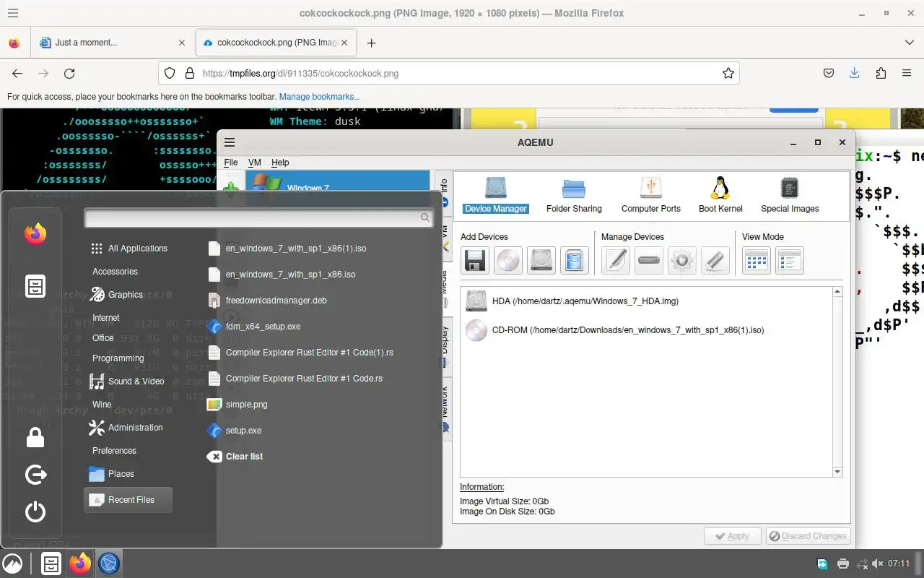Reload the page in Firefox
The image size is (924, 578).
69,73
